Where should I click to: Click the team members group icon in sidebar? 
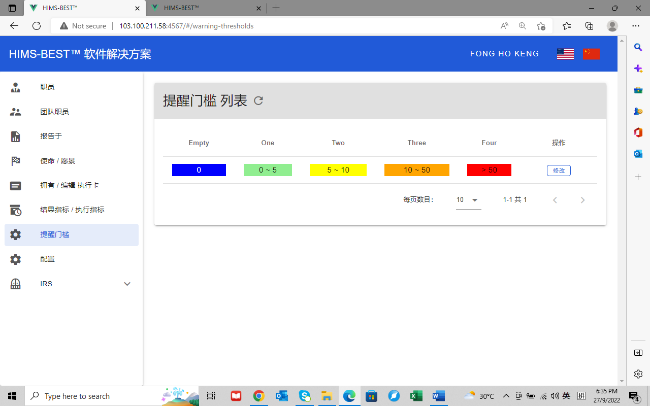tap(16, 112)
